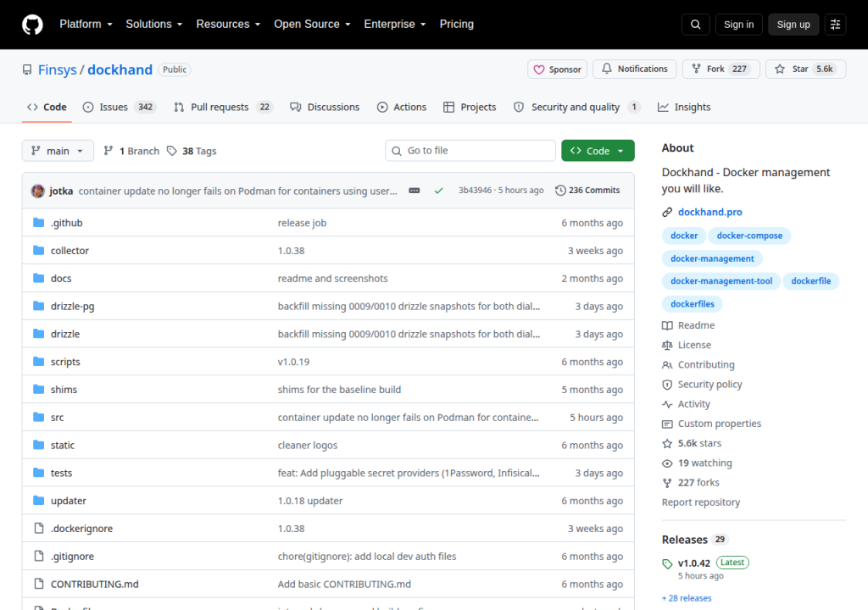Open the Security and quality tab
This screenshot has height=610, width=868.
[576, 107]
